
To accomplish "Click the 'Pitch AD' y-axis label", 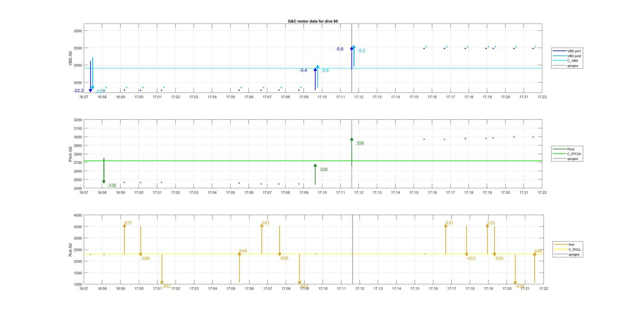I will [x=71, y=154].
